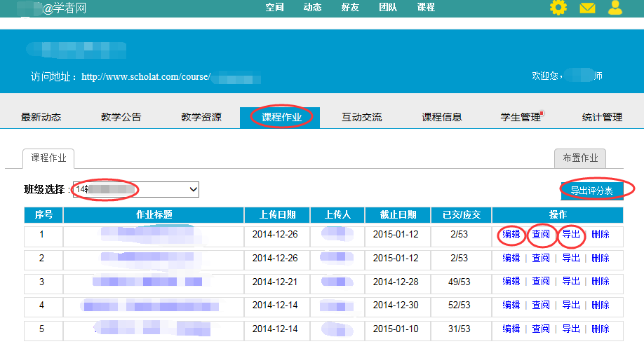Open 空间 in the top menu
Screen dimensions: 644x344
(275, 8)
